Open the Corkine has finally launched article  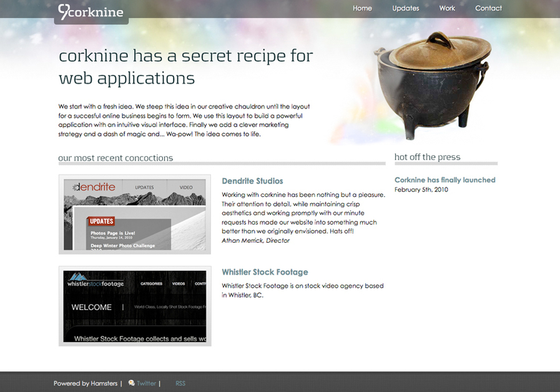(445, 180)
